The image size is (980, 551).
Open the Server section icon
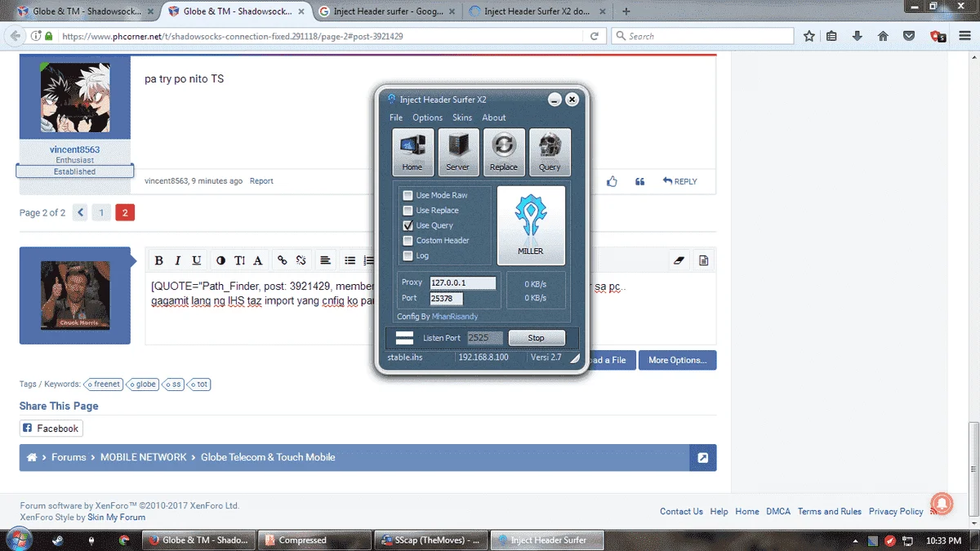pyautogui.click(x=458, y=152)
